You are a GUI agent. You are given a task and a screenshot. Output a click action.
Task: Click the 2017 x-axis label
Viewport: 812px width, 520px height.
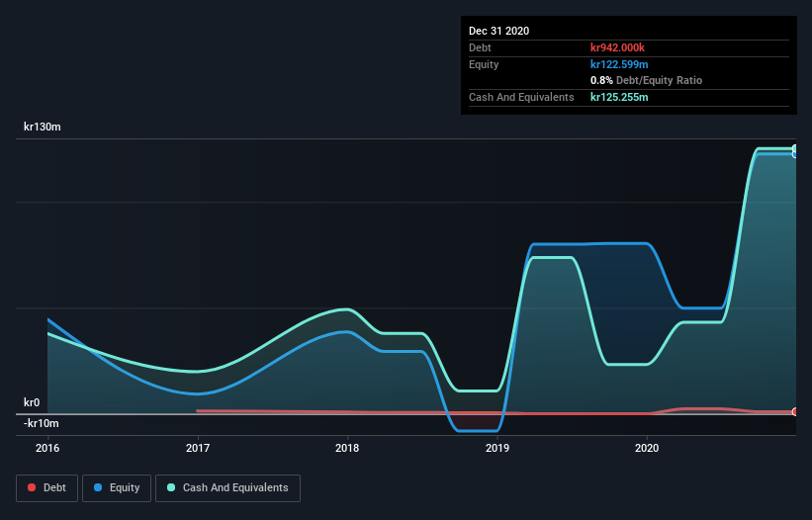pyautogui.click(x=198, y=448)
